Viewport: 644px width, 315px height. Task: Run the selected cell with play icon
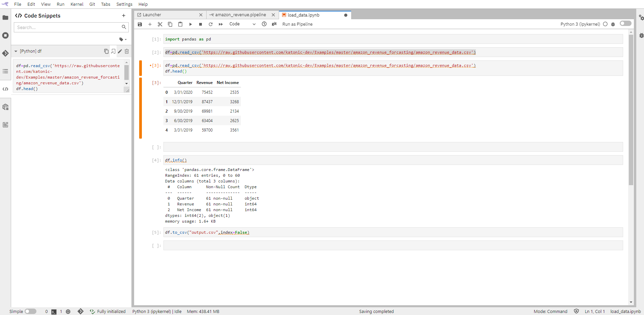190,24
